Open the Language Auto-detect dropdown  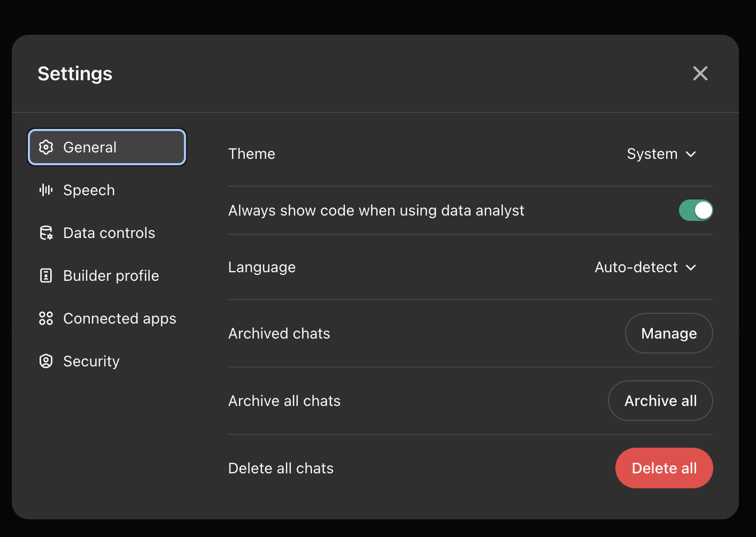pos(645,267)
